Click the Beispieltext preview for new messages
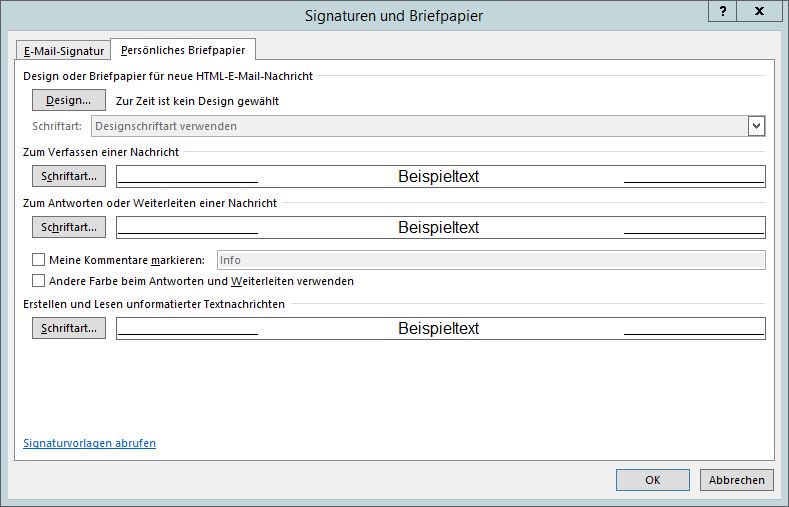The width and height of the screenshot is (789, 507). (440, 176)
